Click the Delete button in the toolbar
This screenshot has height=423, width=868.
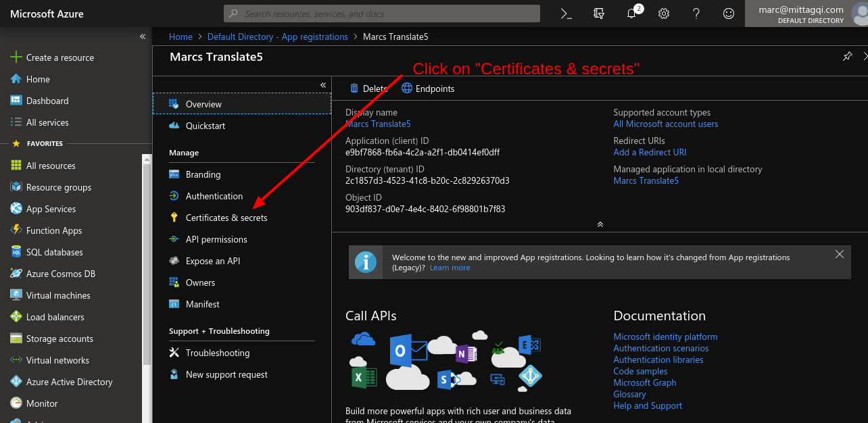click(368, 89)
